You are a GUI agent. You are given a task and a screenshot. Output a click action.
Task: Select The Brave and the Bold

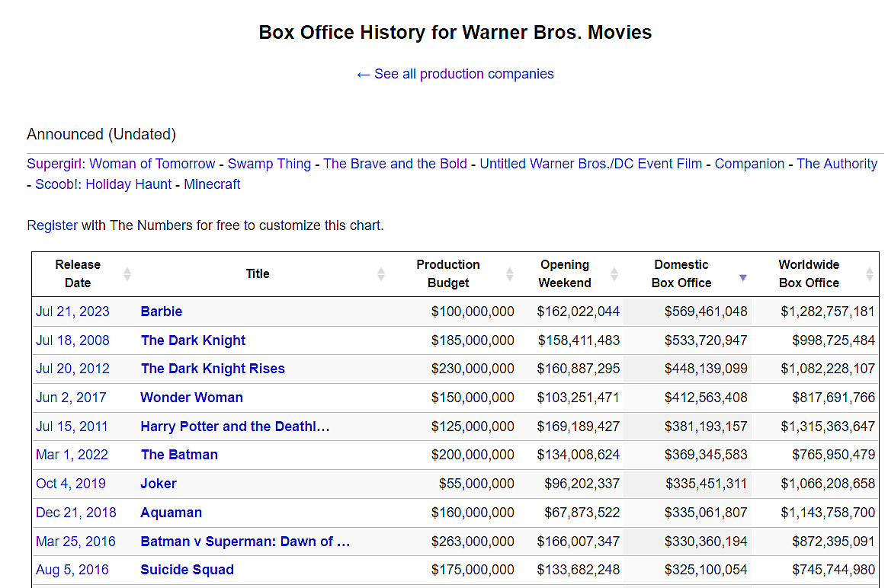tap(395, 164)
